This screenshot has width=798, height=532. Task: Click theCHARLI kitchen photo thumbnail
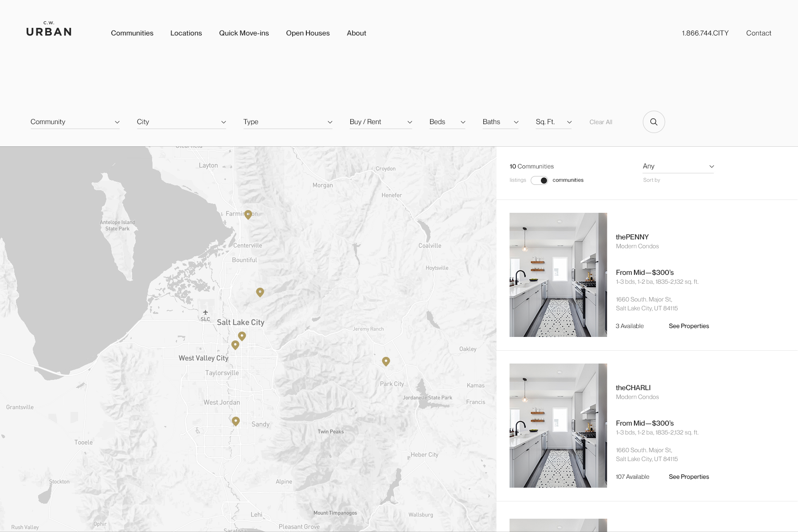[x=558, y=426]
